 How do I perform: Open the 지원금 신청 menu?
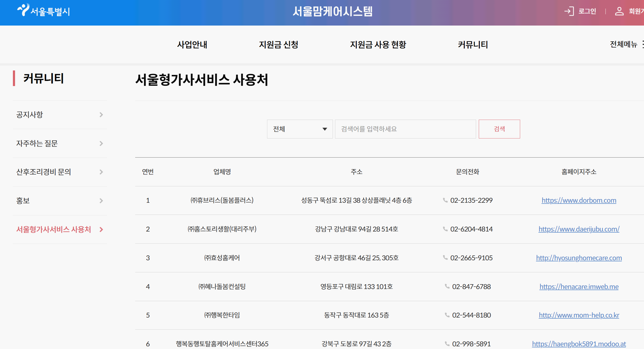pos(278,45)
